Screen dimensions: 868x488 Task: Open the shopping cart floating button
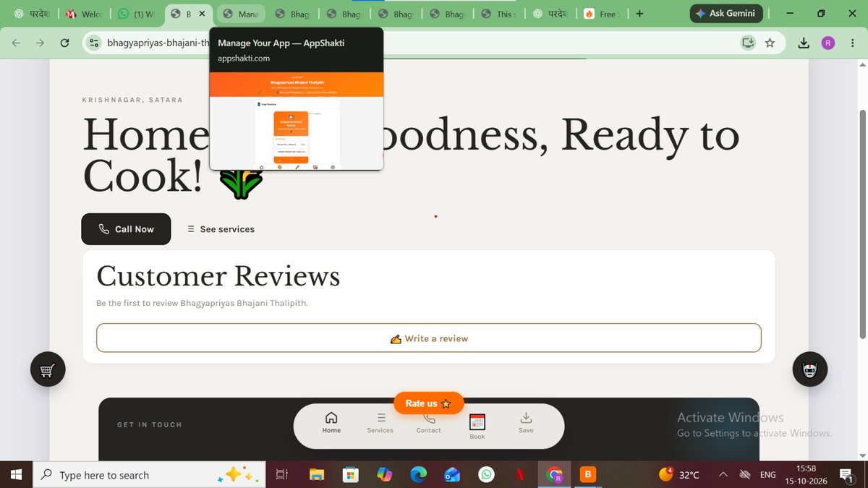point(48,370)
